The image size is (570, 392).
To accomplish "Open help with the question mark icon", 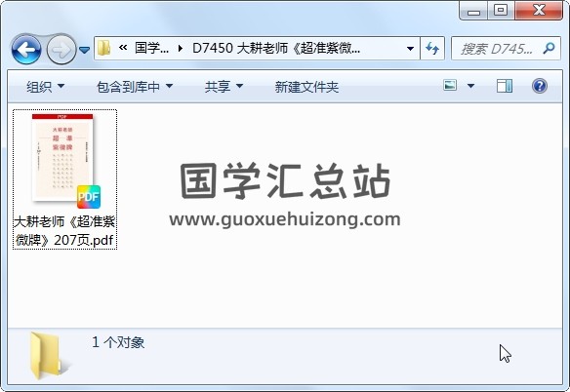I will pyautogui.click(x=540, y=86).
